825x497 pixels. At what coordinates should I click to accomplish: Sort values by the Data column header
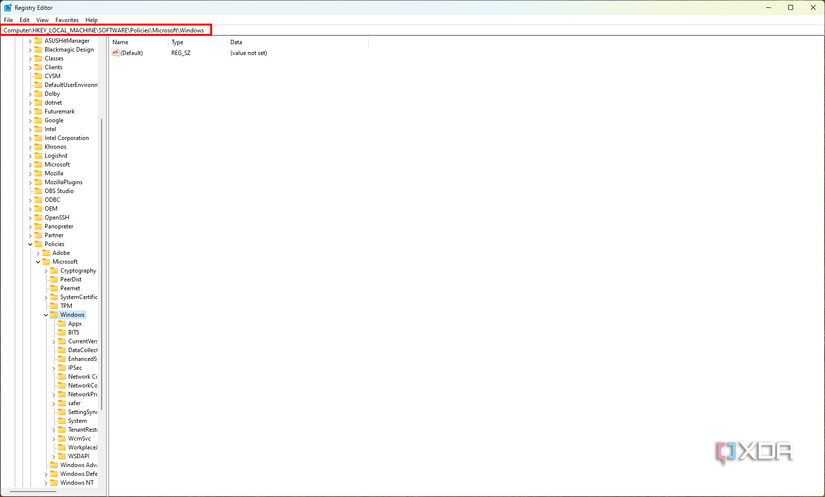click(x=298, y=42)
